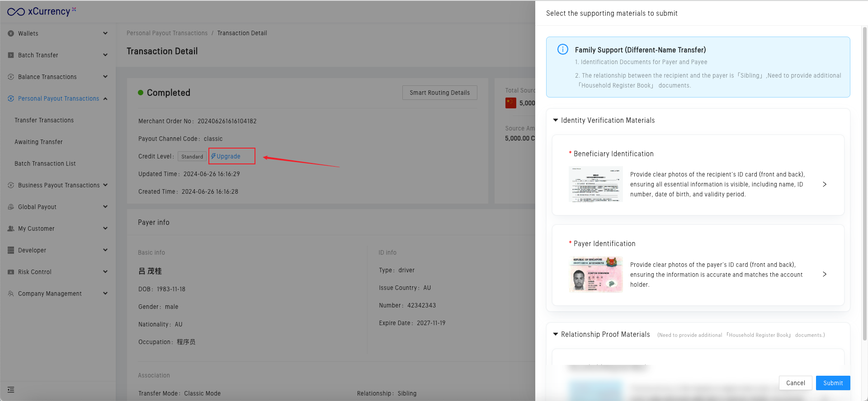Open Batch Transaction List submenu item

coord(45,163)
